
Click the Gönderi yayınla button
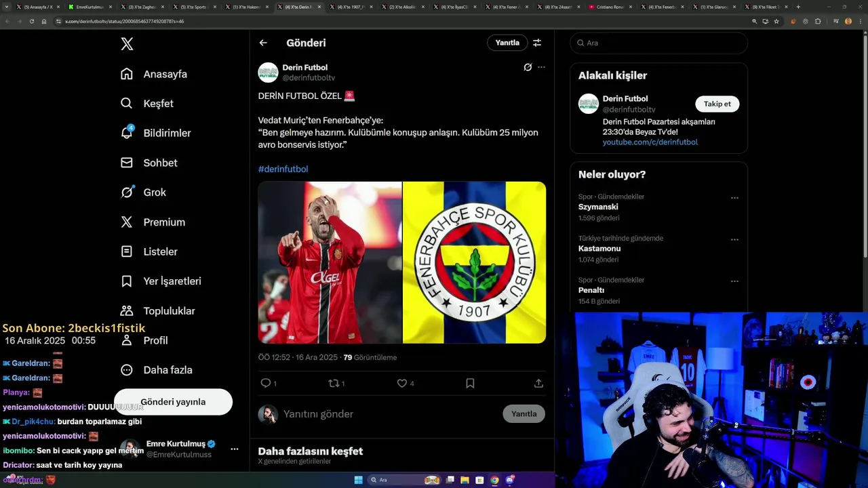point(173,402)
